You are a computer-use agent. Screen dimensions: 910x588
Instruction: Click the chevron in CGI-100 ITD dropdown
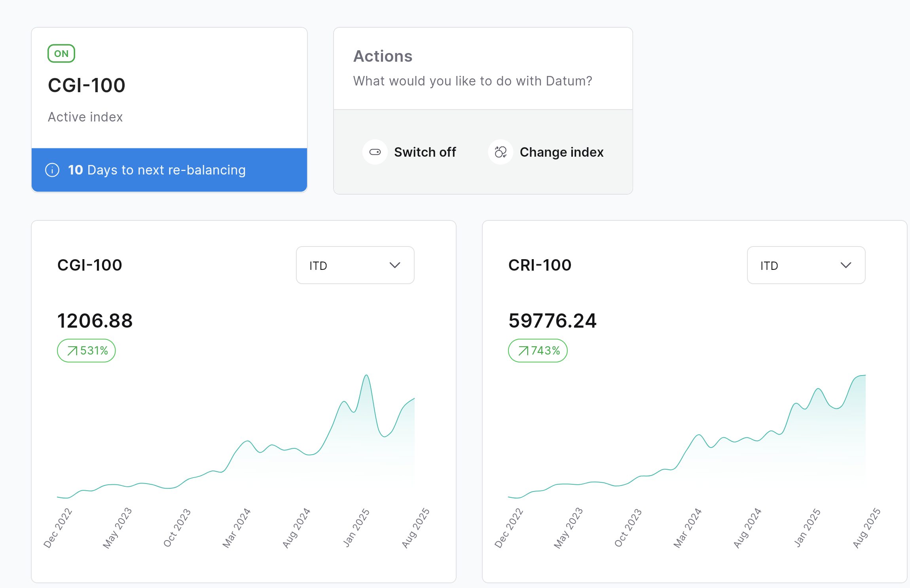[395, 265]
